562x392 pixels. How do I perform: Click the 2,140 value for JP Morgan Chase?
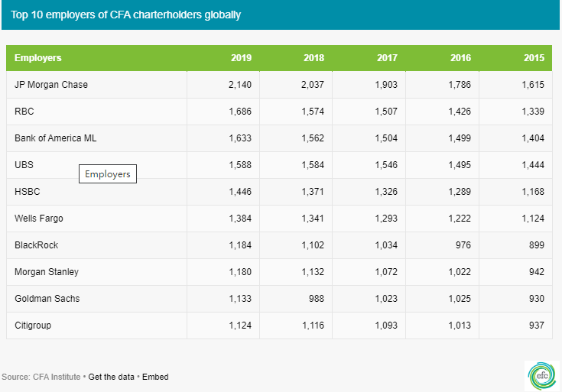point(240,85)
